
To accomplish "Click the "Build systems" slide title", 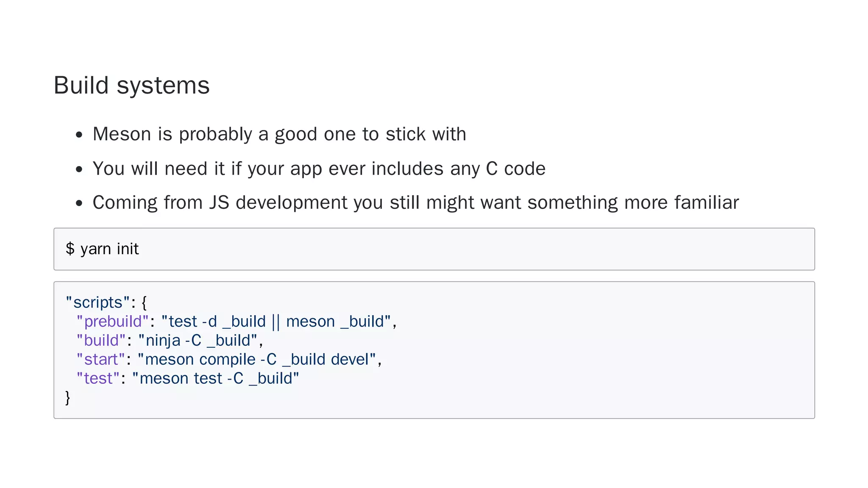I will point(131,86).
